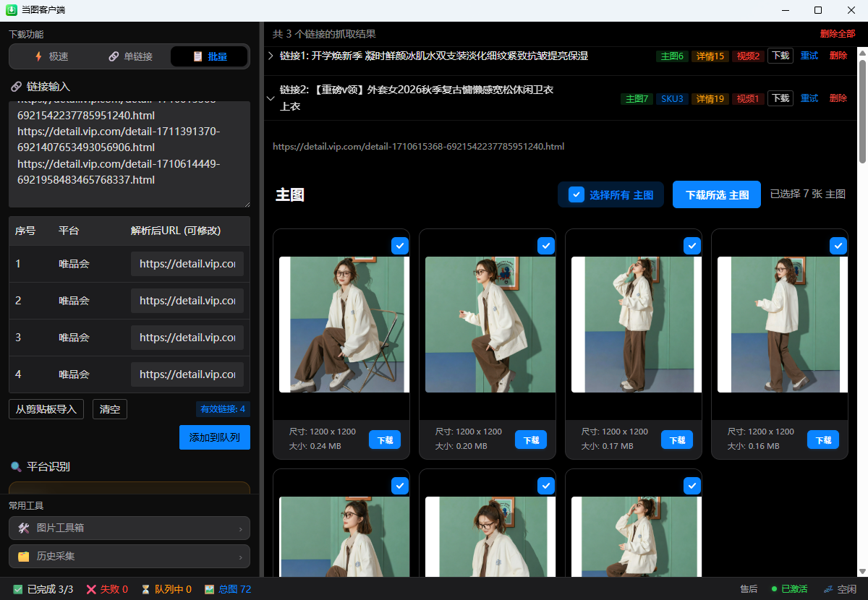Edit the parsed URL in row 3
This screenshot has width=868, height=600.
pyautogui.click(x=187, y=338)
